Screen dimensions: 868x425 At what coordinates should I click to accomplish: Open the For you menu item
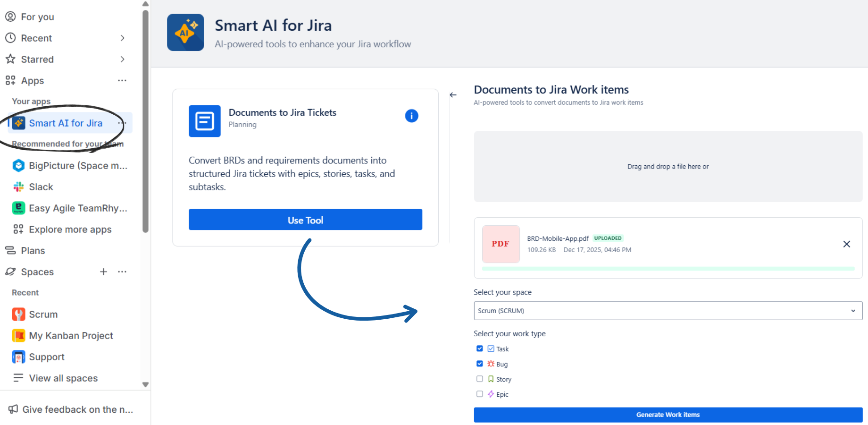coord(36,17)
